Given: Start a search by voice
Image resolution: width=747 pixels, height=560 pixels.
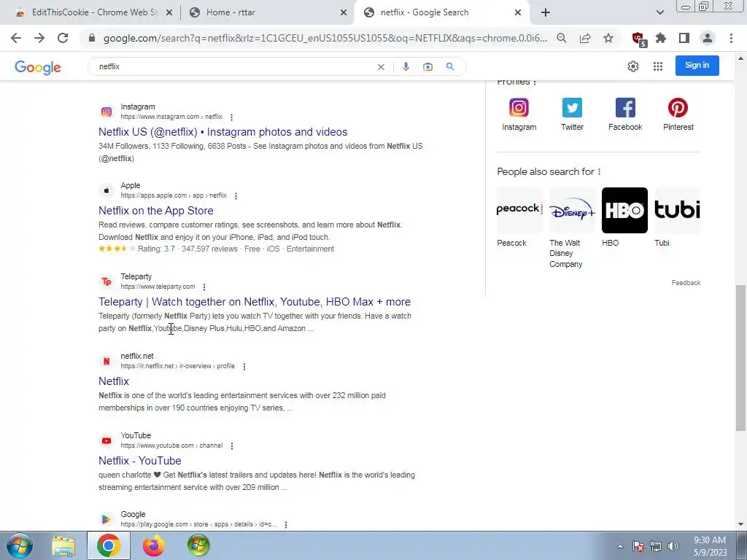Looking at the screenshot, I should pyautogui.click(x=406, y=66).
